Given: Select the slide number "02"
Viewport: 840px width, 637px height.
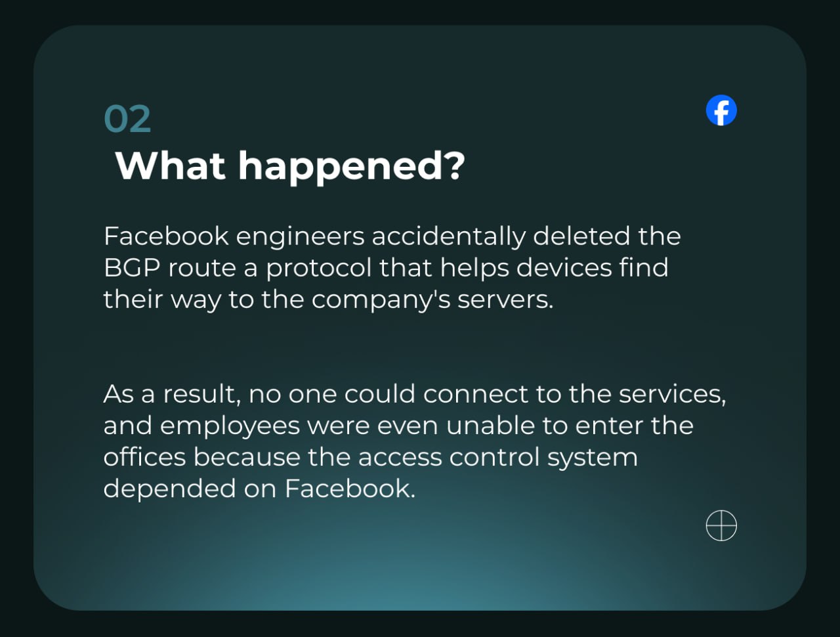Looking at the screenshot, I should tap(127, 120).
